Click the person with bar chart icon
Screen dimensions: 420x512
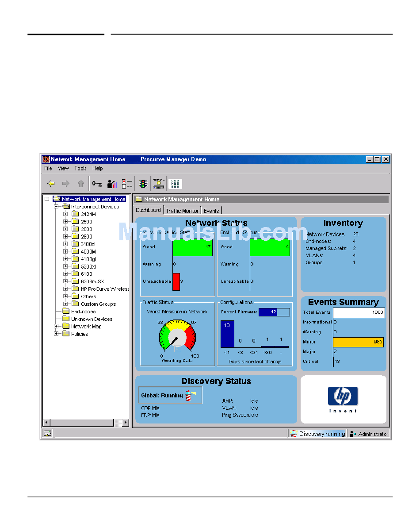tap(112, 184)
